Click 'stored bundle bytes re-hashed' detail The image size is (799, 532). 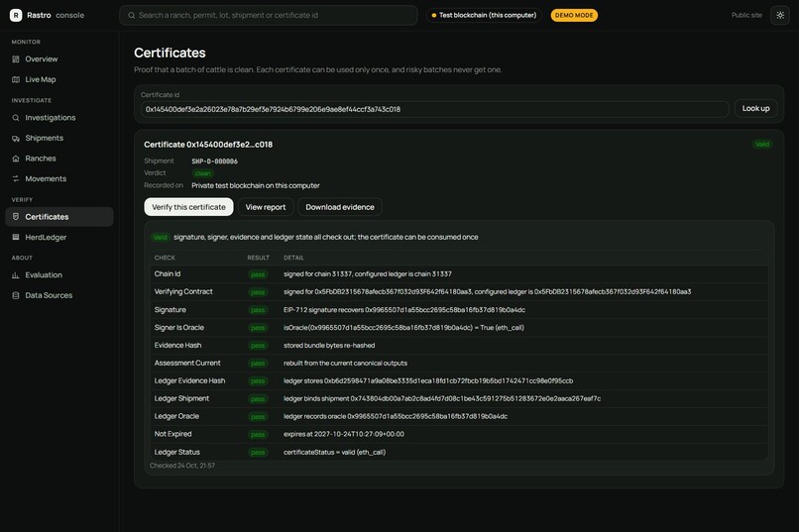(x=329, y=345)
